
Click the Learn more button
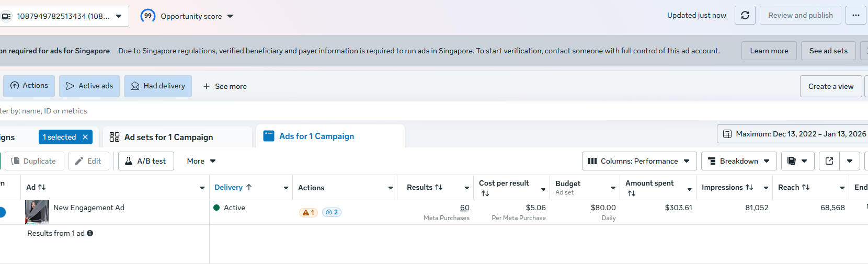click(769, 51)
